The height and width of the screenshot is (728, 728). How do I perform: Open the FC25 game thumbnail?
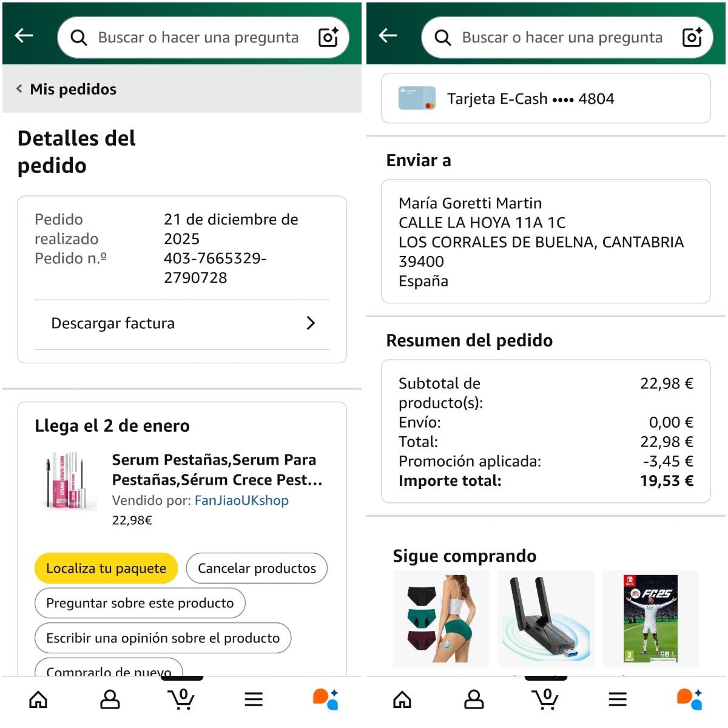click(x=650, y=619)
